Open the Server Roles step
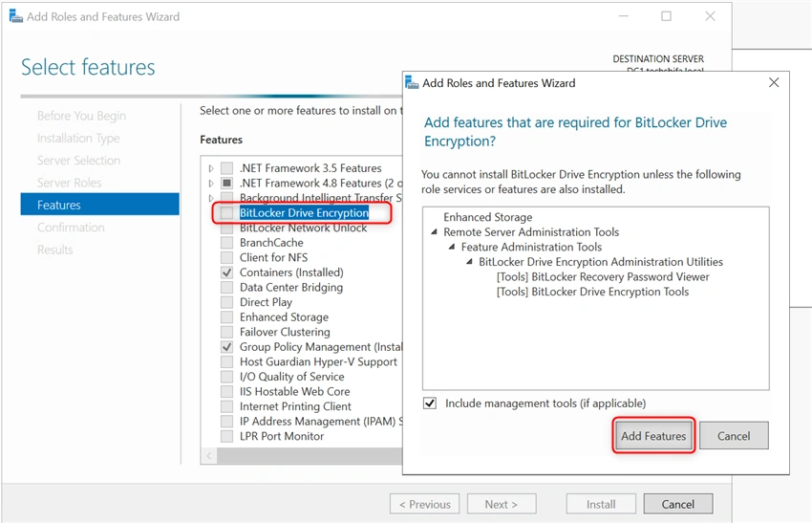Viewport: 812px width, 523px height. (70, 183)
